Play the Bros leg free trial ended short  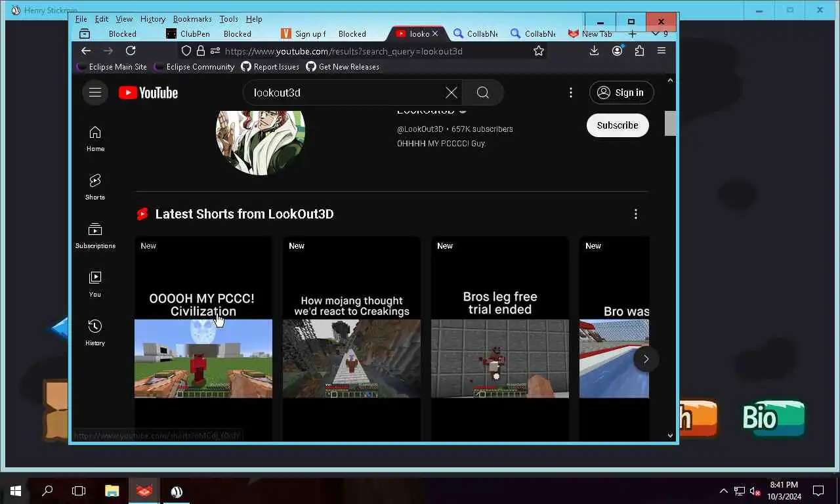tap(500, 339)
